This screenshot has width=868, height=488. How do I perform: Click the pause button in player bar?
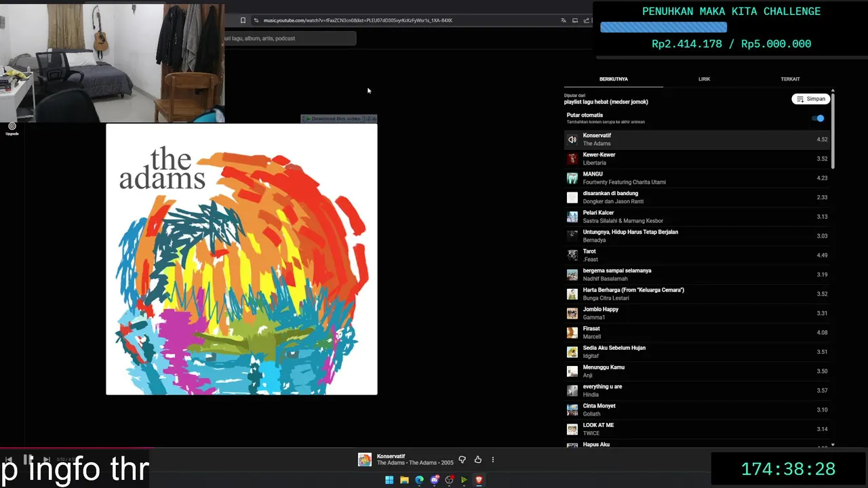[x=28, y=460]
